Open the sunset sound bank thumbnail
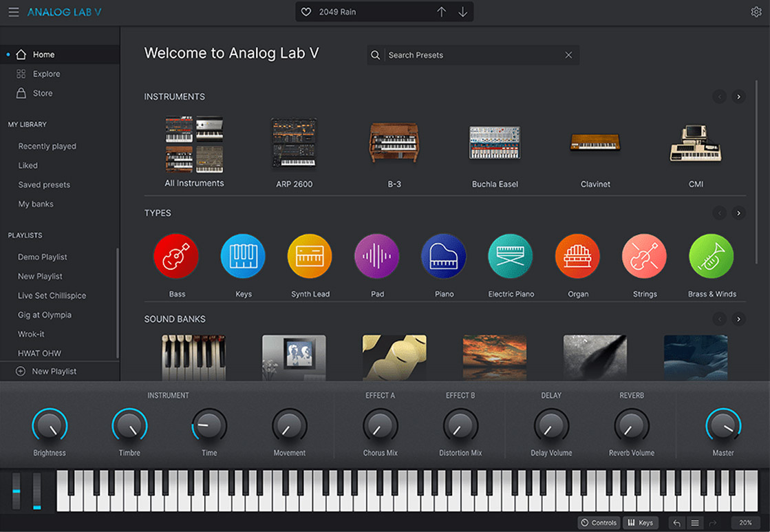 pyautogui.click(x=495, y=358)
